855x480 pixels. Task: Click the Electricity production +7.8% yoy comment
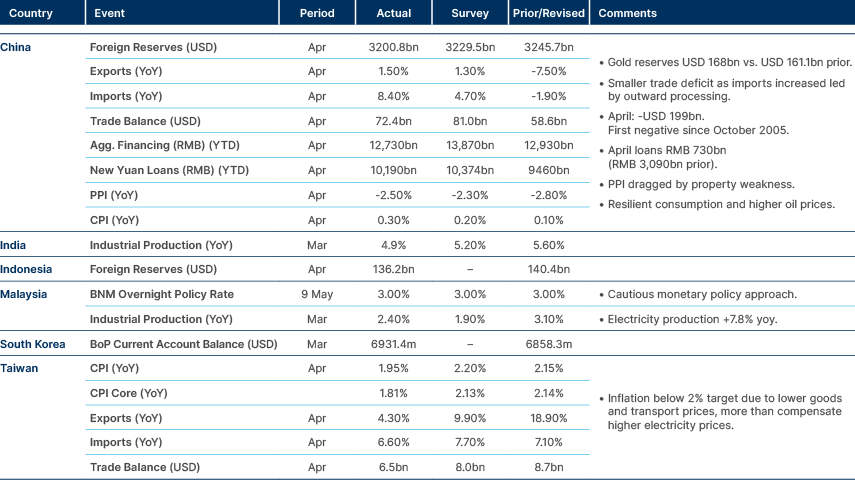(x=692, y=320)
